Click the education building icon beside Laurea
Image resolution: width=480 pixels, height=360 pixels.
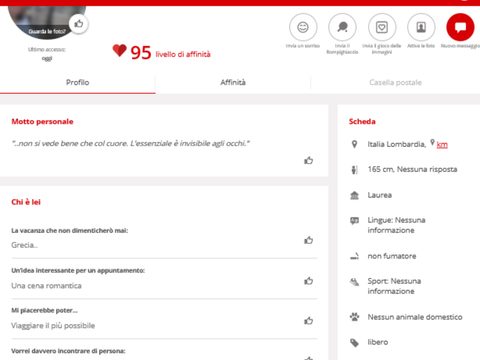click(354, 195)
